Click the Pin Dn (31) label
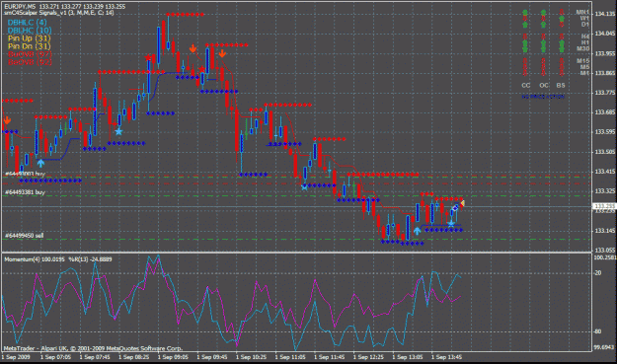The image size is (617, 364). click(29, 46)
